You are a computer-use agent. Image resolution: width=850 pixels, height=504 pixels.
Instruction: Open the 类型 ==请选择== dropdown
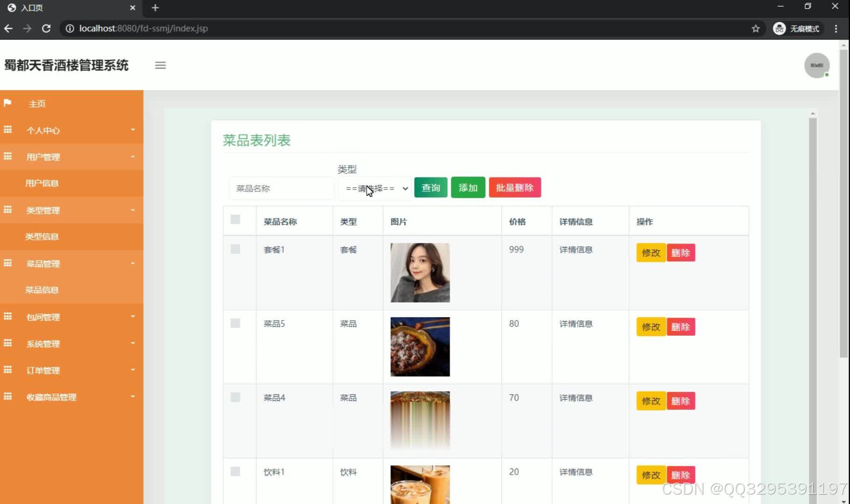coord(375,189)
